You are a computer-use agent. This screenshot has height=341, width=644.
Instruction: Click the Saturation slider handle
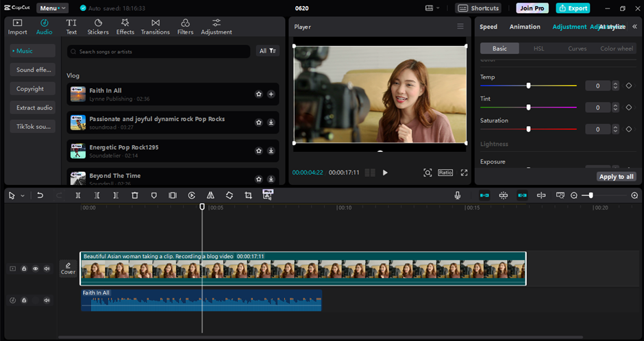pos(528,129)
